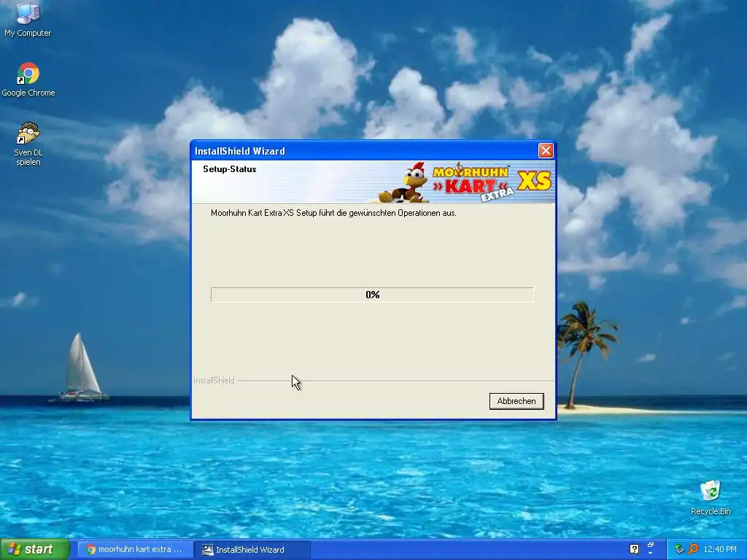The image size is (747, 560).
Task: Select the Sven DL spielen desktop shortcut
Action: pyautogui.click(x=28, y=144)
